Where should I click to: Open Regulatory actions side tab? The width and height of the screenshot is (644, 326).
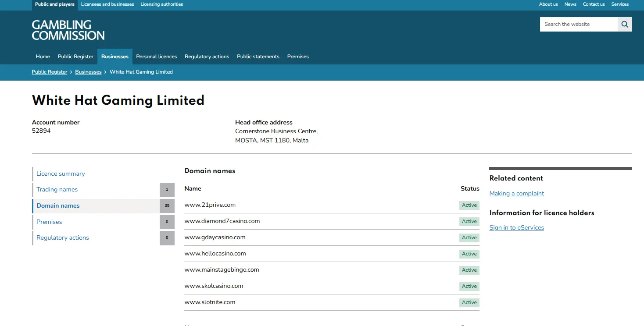click(x=103, y=238)
